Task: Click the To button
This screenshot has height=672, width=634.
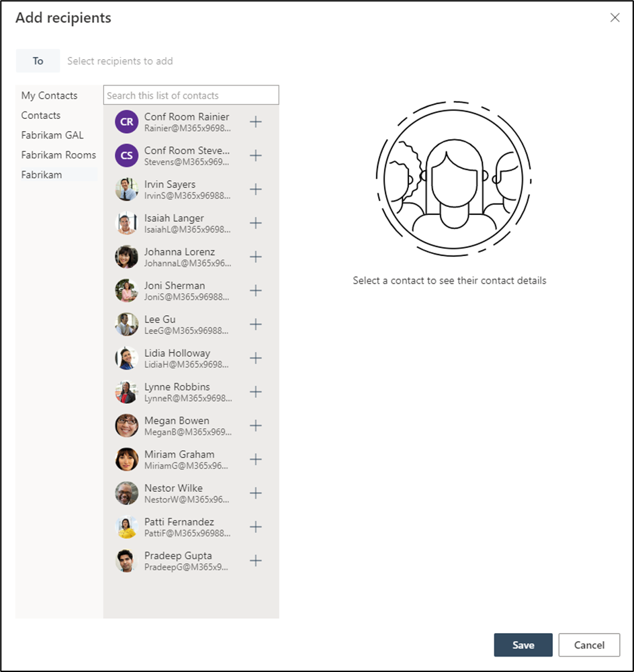Action: pyautogui.click(x=38, y=61)
